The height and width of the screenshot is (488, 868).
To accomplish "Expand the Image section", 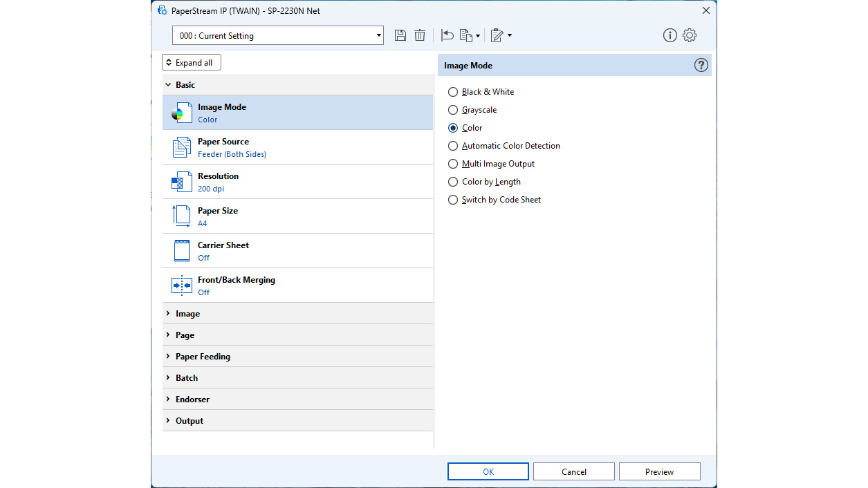I will tap(297, 314).
